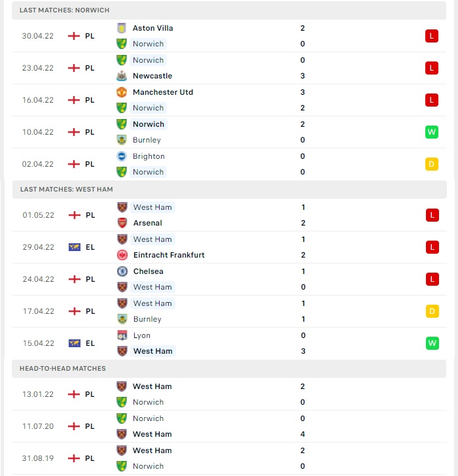
Task: Click the Arsenal club crest icon
Action: (x=122, y=223)
